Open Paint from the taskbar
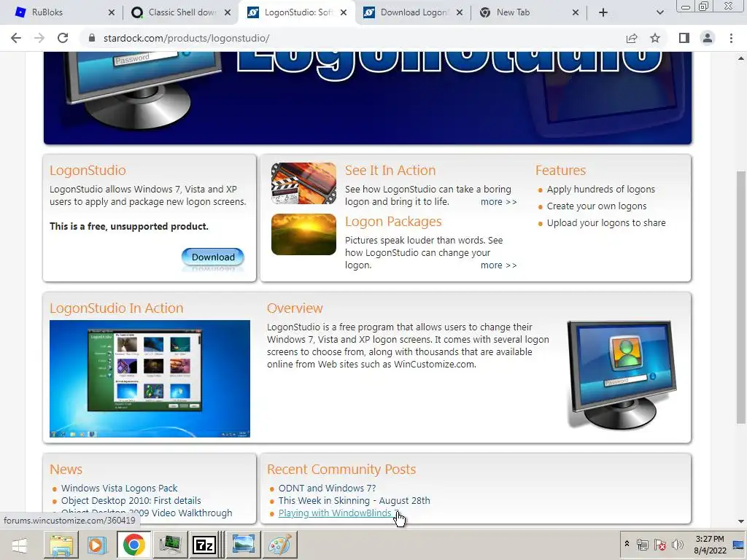Viewport: 747px width, 560px height. tap(279, 545)
